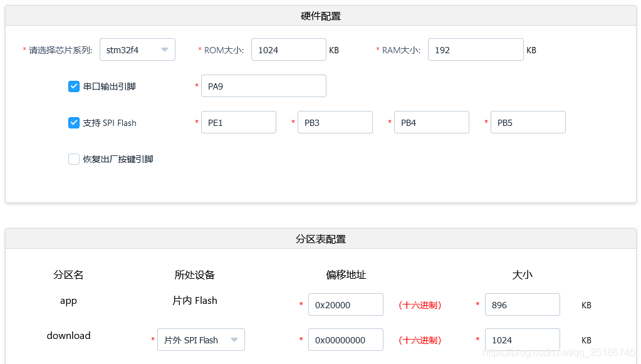Click the (十六进制) hint in download row
The image size is (641, 364).
click(420, 340)
